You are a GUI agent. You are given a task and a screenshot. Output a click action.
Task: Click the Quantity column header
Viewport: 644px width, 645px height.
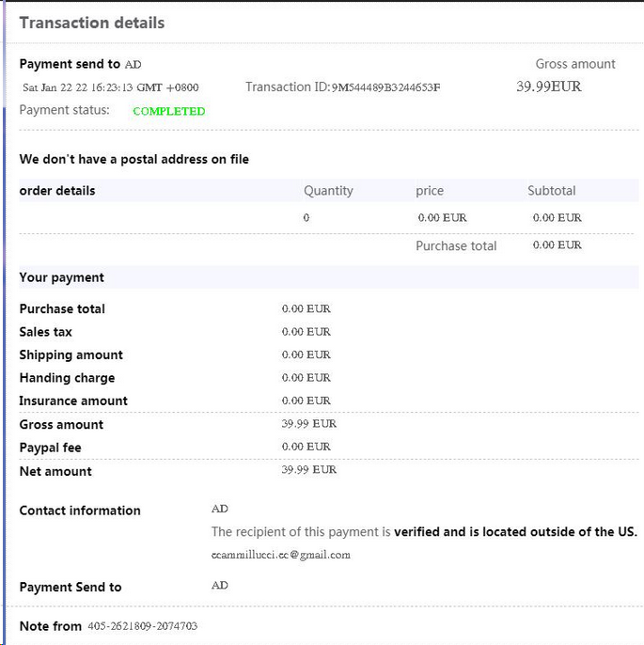pyautogui.click(x=328, y=191)
